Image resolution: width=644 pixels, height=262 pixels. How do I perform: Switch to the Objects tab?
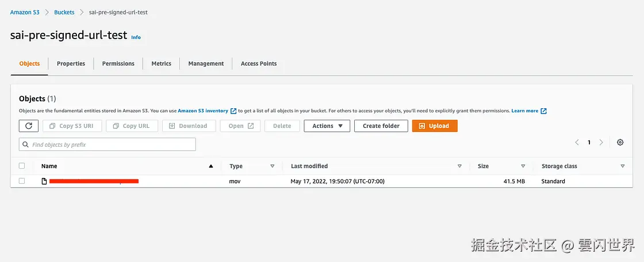29,64
